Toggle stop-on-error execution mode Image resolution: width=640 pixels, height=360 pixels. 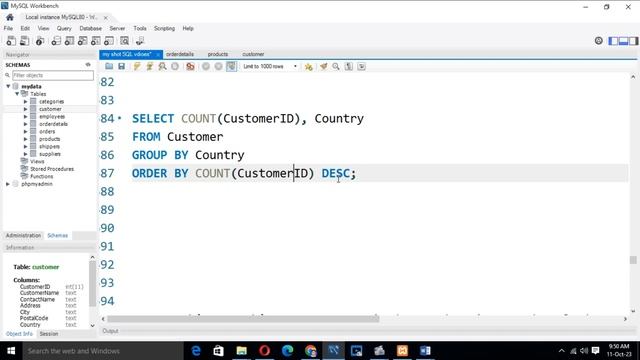[190, 66]
